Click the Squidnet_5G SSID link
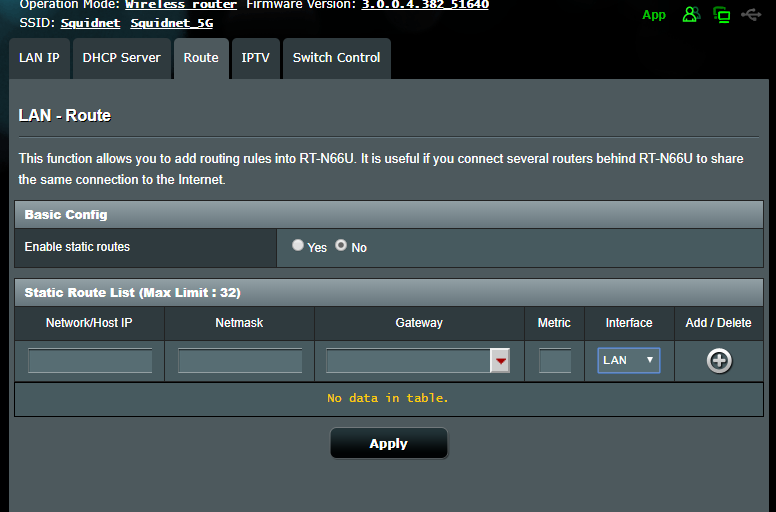 [172, 23]
